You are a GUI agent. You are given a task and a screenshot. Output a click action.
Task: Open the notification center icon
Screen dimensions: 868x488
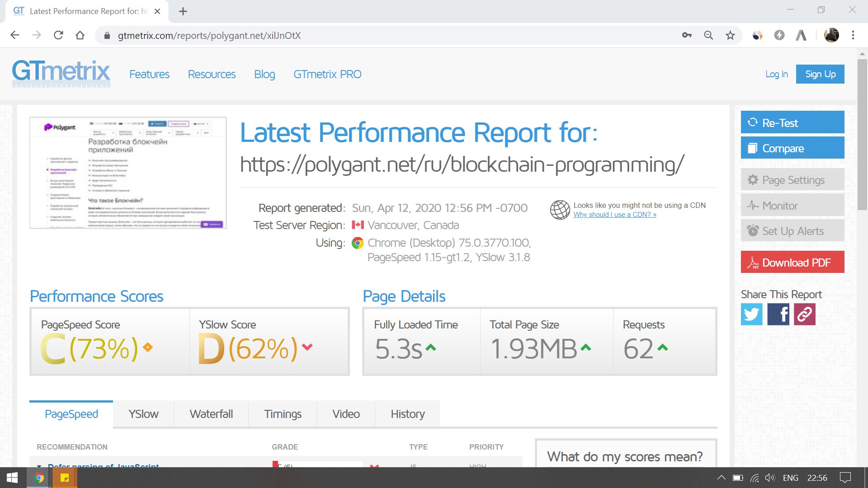pos(845,478)
